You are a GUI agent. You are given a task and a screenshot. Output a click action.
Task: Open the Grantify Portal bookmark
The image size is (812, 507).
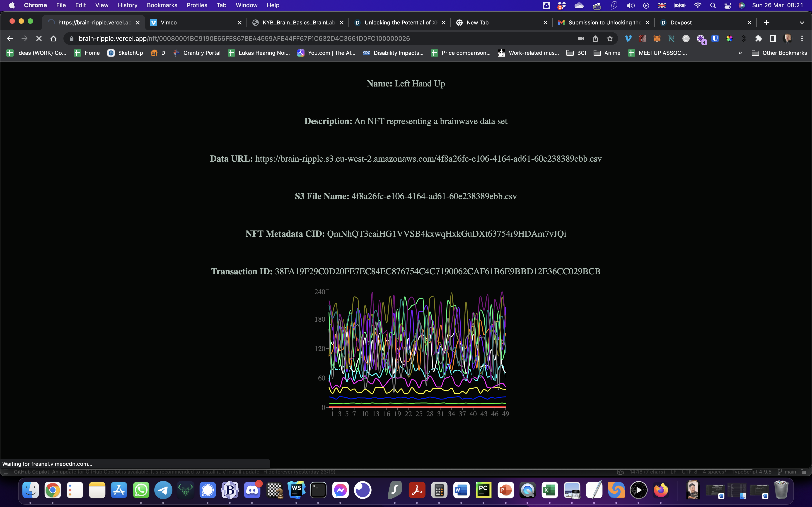197,53
